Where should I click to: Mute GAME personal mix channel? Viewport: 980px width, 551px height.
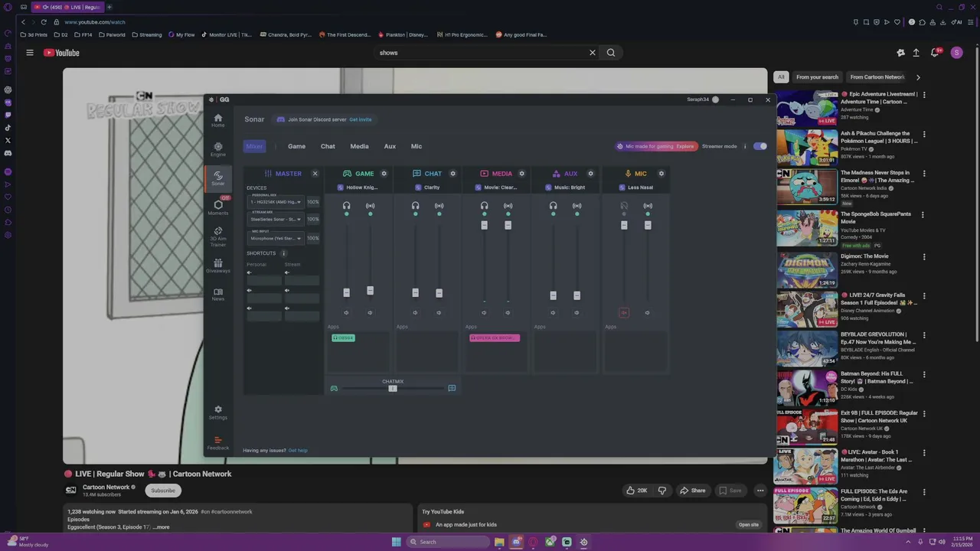point(346,312)
